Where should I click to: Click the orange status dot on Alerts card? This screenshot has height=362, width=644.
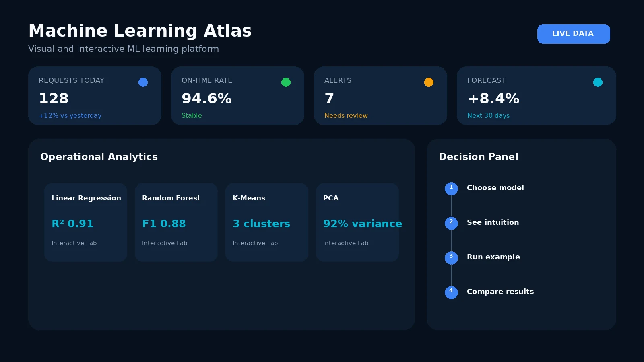tap(429, 82)
